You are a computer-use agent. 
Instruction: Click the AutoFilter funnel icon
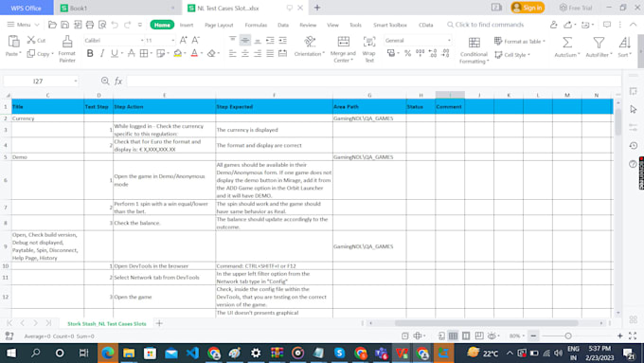599,43
